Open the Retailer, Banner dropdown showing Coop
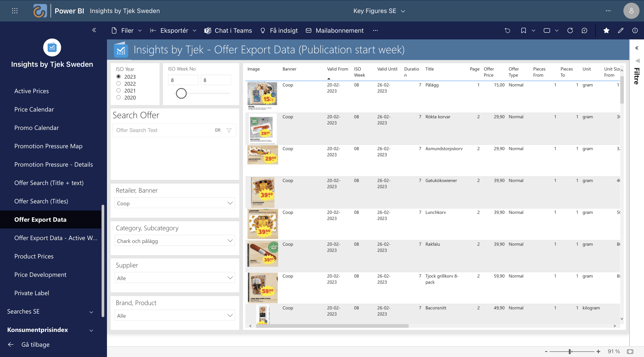 [x=175, y=203]
